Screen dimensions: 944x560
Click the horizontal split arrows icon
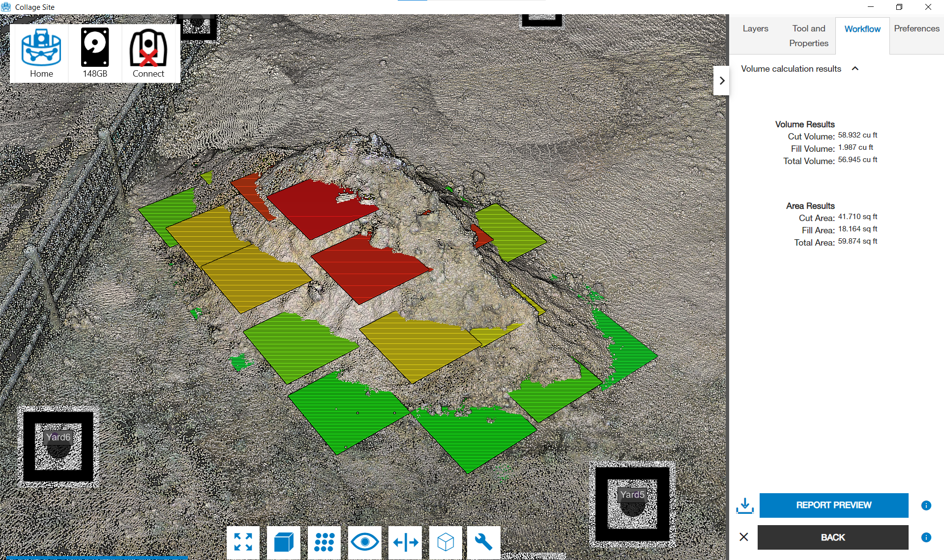(x=405, y=542)
